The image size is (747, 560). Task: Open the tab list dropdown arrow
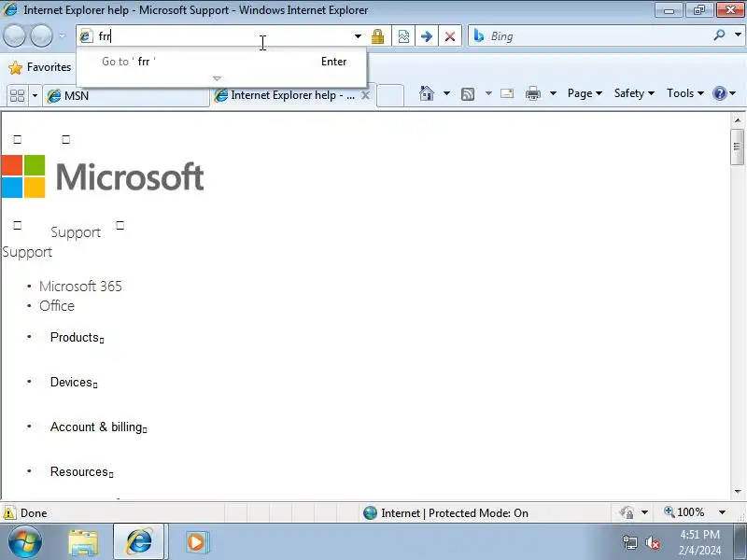click(x=35, y=96)
